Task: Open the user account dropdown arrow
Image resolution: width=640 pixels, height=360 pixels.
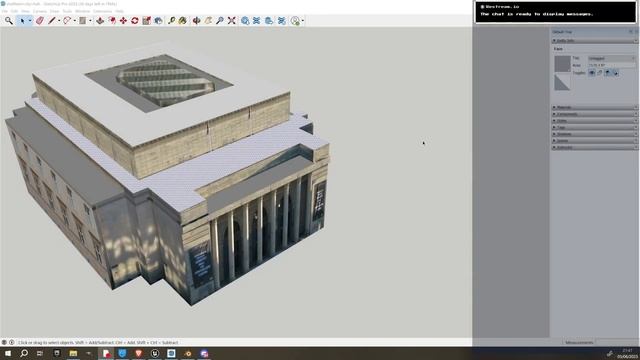Action: pyautogui.click(x=302, y=21)
